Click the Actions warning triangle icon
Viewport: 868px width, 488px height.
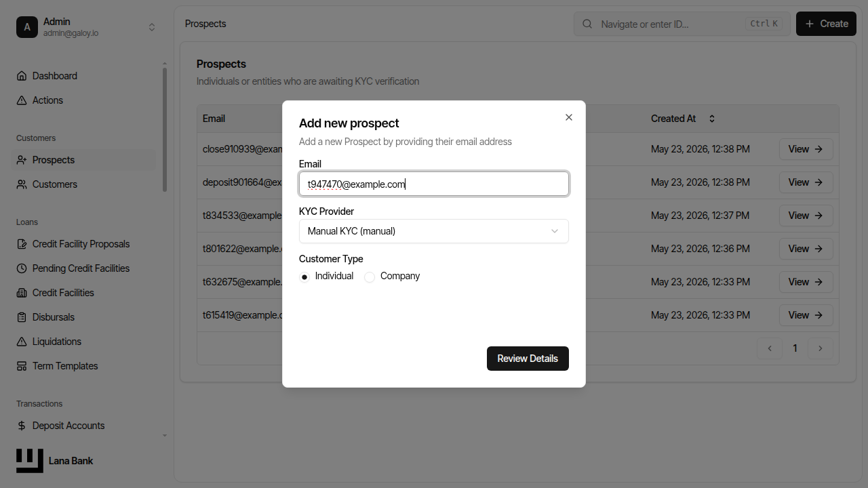tap(22, 100)
